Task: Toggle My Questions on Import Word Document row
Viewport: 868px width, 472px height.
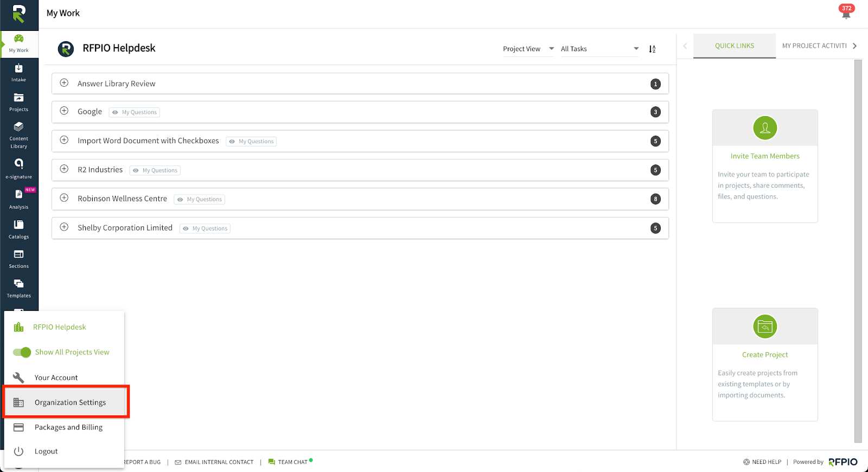Action: tap(251, 142)
